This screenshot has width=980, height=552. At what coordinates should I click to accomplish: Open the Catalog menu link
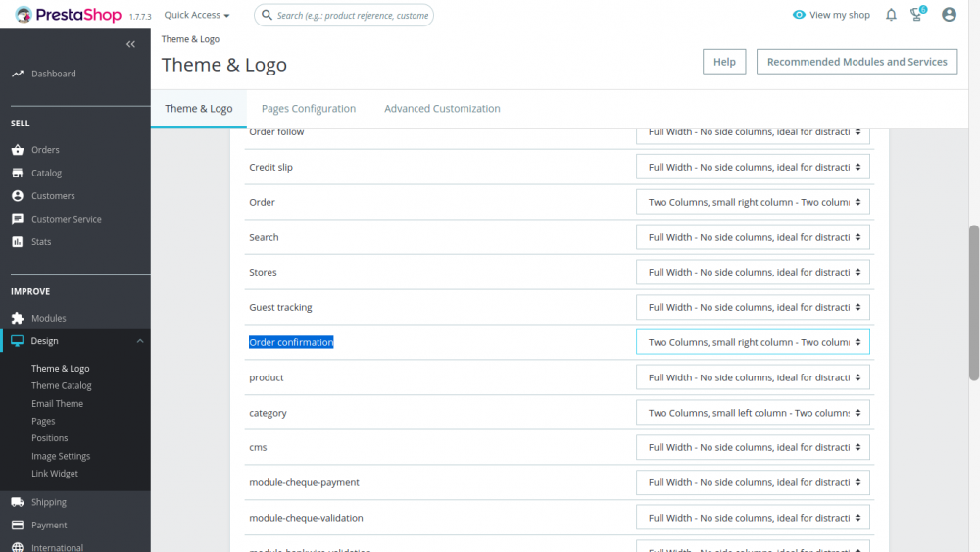(47, 174)
